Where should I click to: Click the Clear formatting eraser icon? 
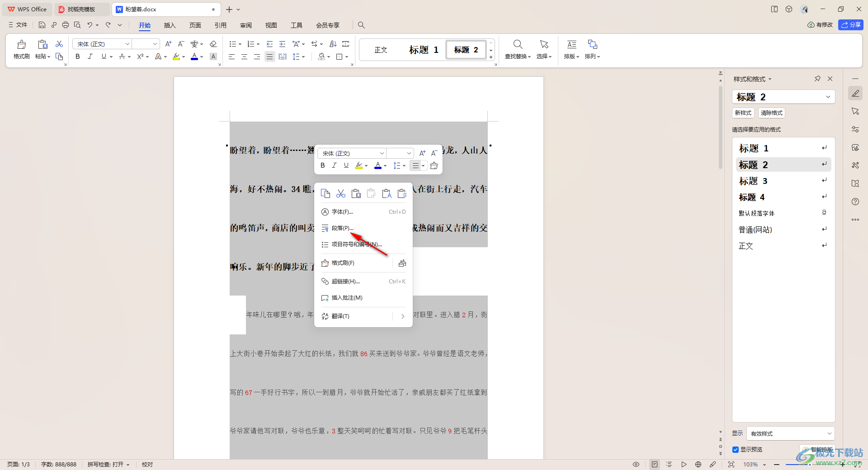tap(213, 44)
